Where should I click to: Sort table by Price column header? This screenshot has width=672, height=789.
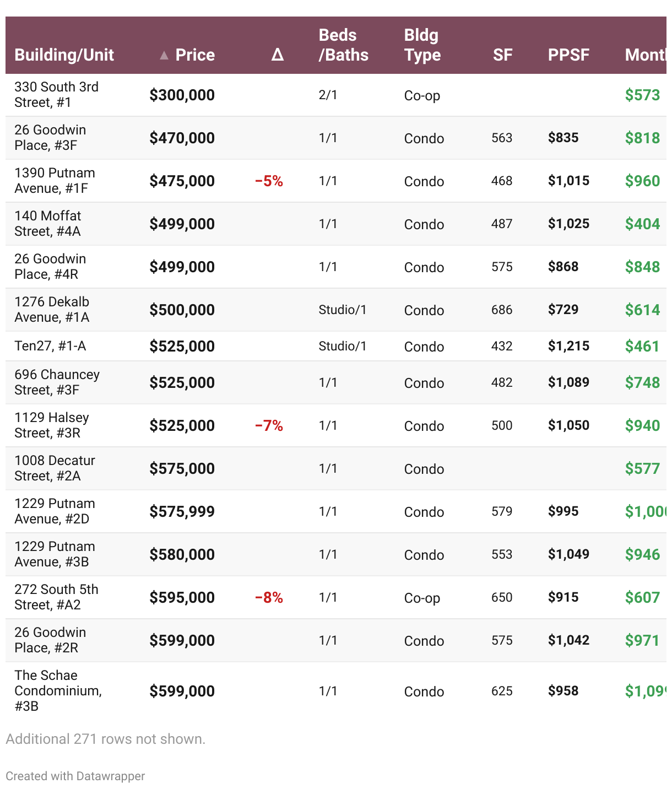[x=195, y=55]
